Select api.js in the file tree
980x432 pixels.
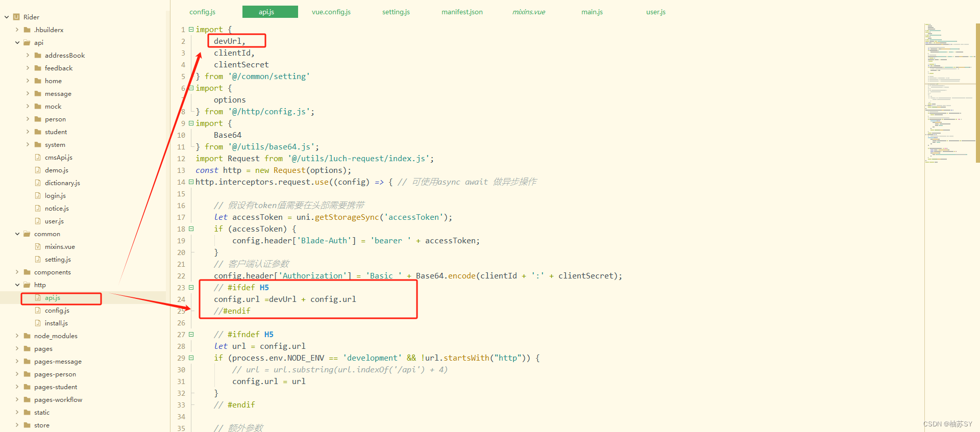coord(53,298)
